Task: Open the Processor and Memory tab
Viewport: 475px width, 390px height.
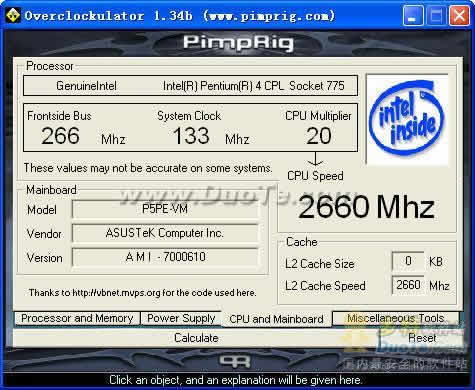Action: [77, 318]
